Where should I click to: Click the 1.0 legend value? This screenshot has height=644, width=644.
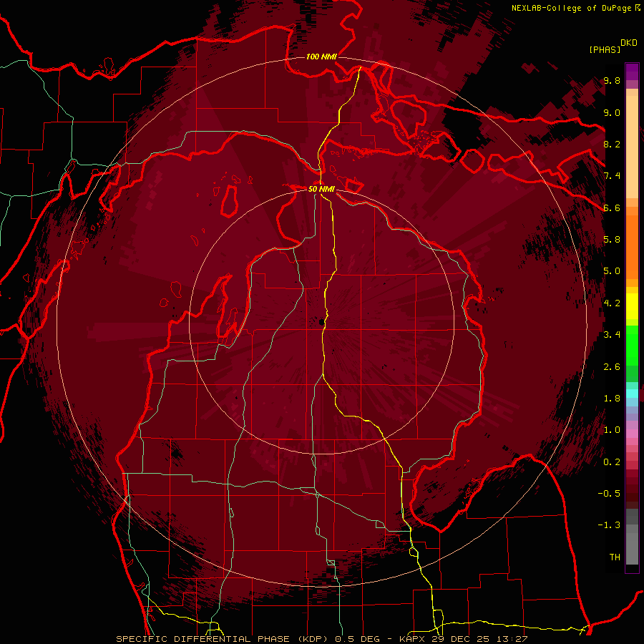point(612,430)
